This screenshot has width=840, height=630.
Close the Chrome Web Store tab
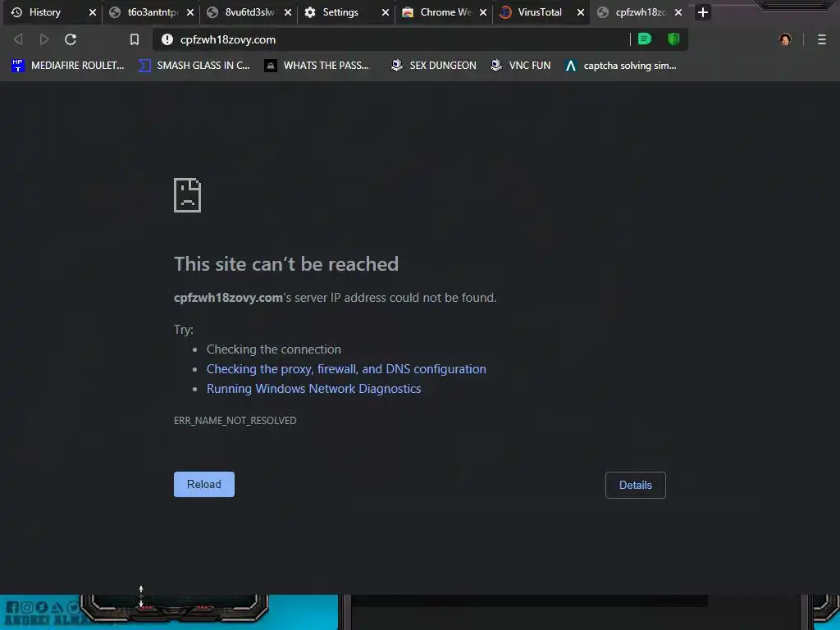point(483,12)
